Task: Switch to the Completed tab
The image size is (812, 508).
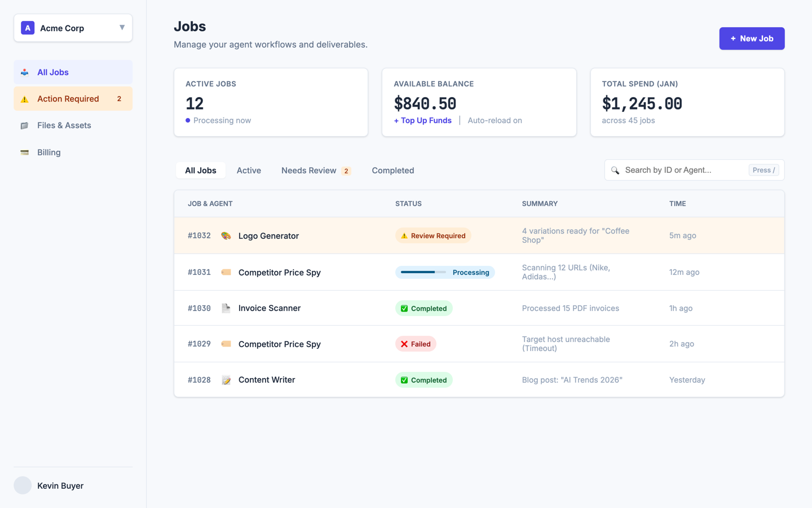Action: pyautogui.click(x=392, y=170)
